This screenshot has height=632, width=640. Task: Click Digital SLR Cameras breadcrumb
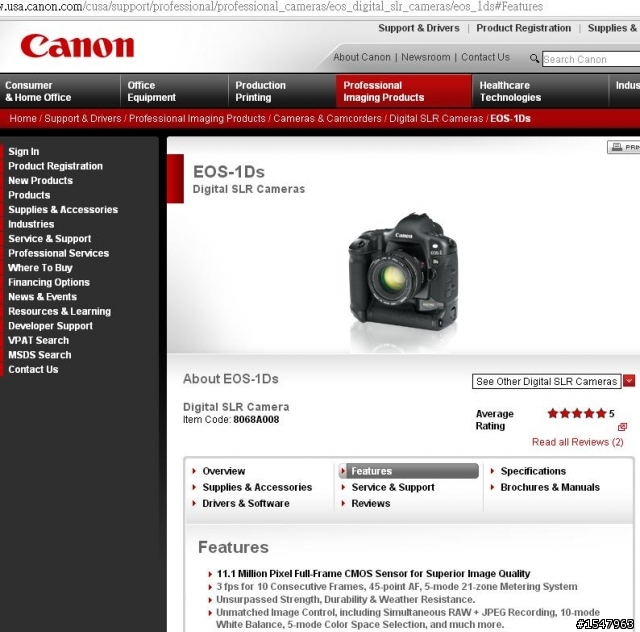436,118
